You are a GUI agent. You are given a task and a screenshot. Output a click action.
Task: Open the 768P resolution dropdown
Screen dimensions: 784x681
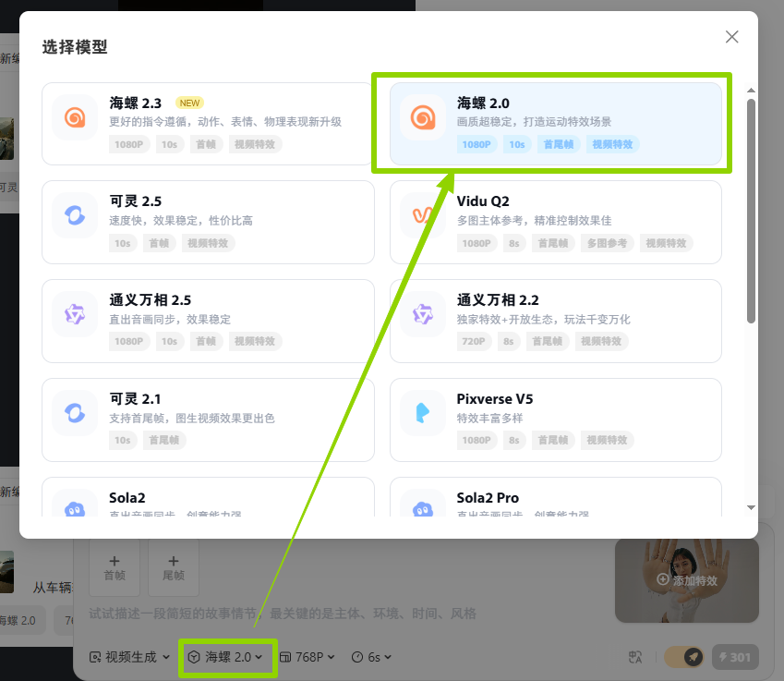309,657
